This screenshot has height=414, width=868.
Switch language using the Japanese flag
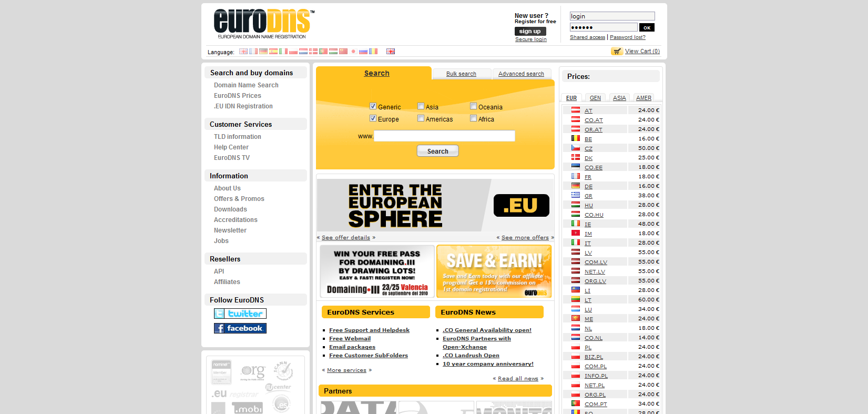353,51
